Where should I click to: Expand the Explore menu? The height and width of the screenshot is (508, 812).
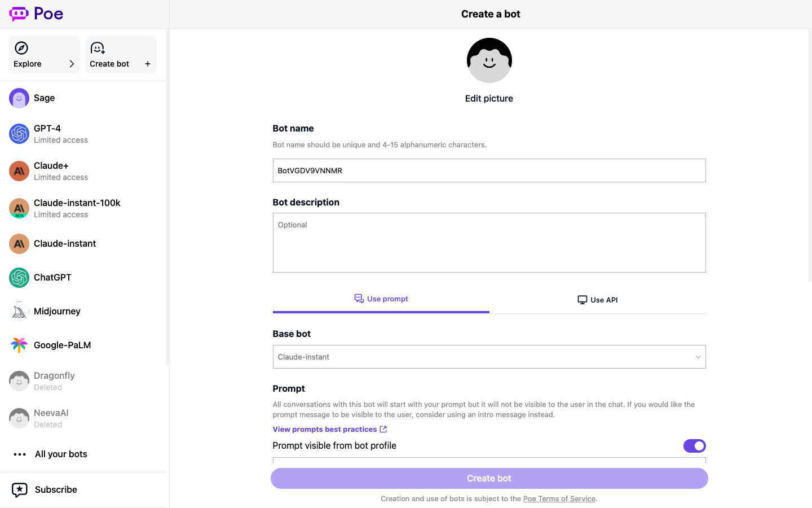coord(45,55)
